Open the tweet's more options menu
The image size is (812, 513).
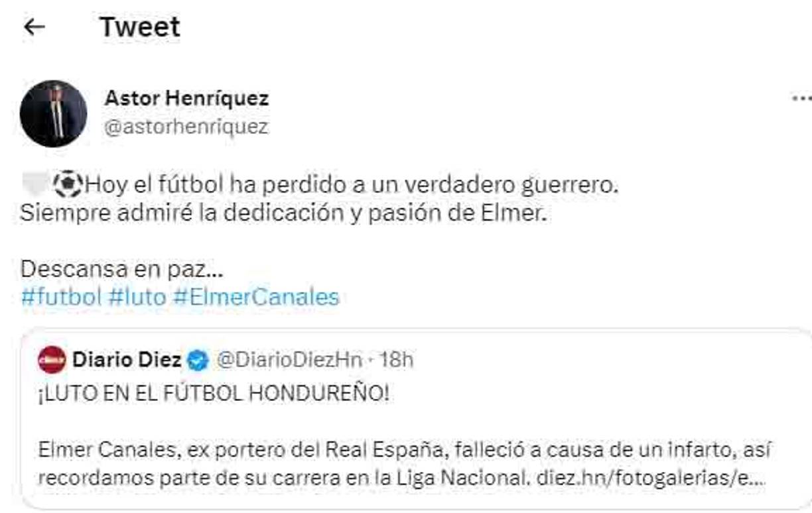805,98
